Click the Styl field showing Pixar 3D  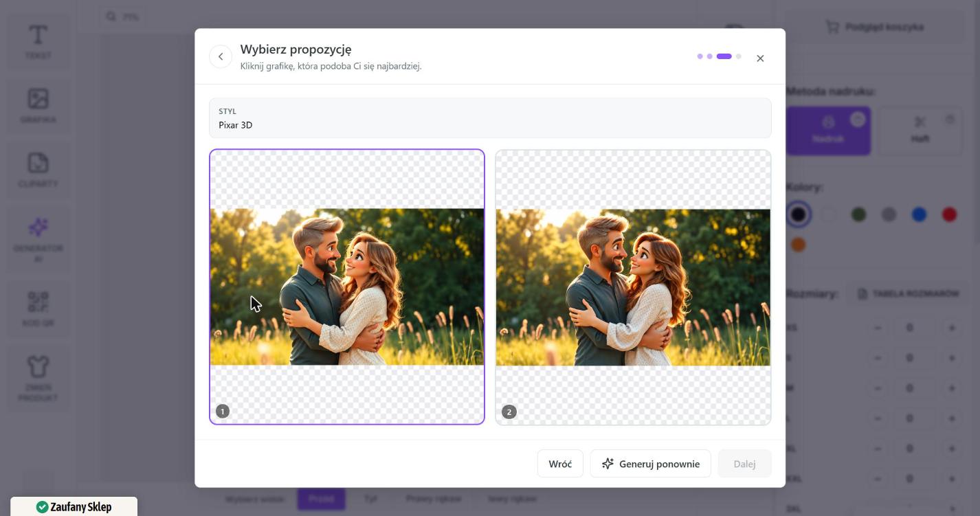pyautogui.click(x=490, y=118)
